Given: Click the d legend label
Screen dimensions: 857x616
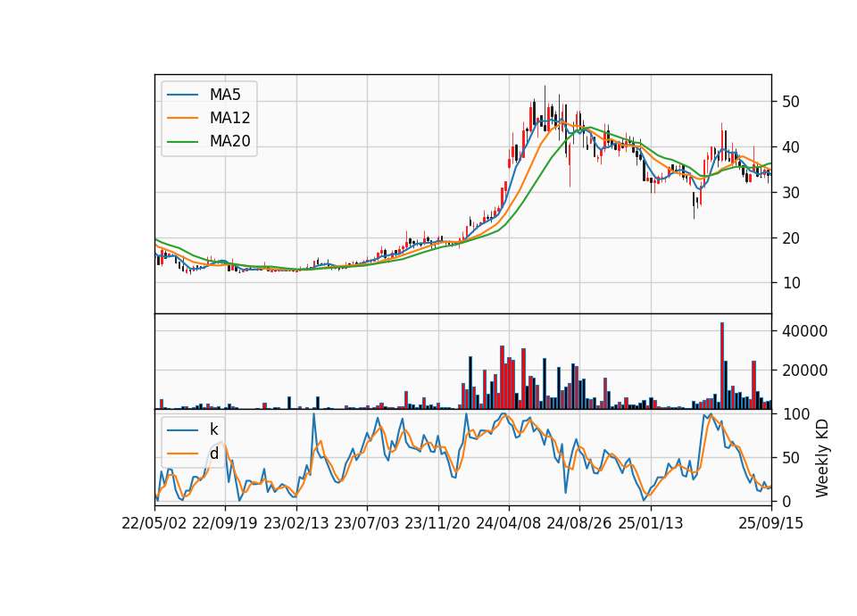Looking at the screenshot, I should click(213, 454).
